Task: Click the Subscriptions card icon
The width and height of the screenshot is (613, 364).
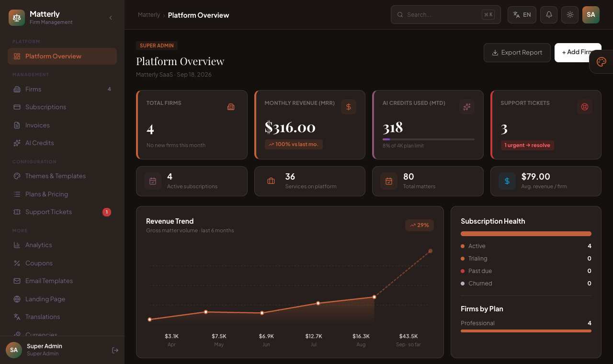Action: coord(17,107)
